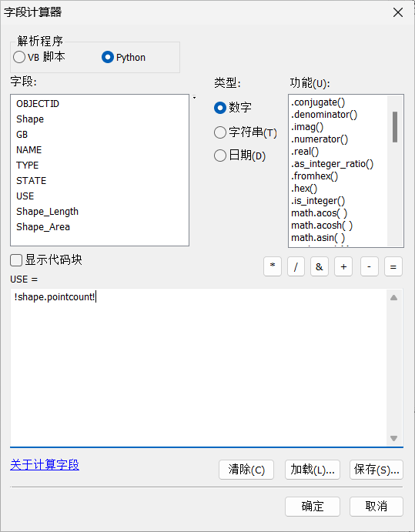Insert the minus (-) operator
The height and width of the screenshot is (532, 415).
pos(370,266)
